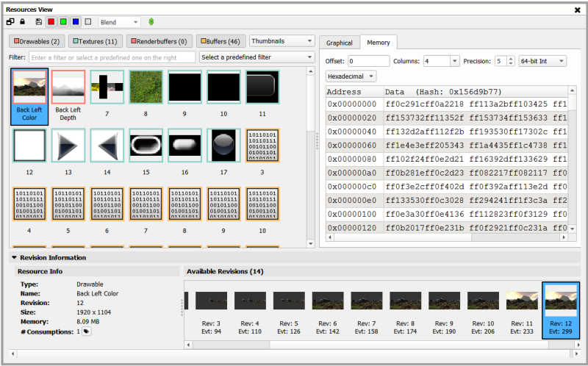Screen dimensions: 588x366
Task: Select the Textures (11) filter button
Action: pyautogui.click(x=96, y=41)
